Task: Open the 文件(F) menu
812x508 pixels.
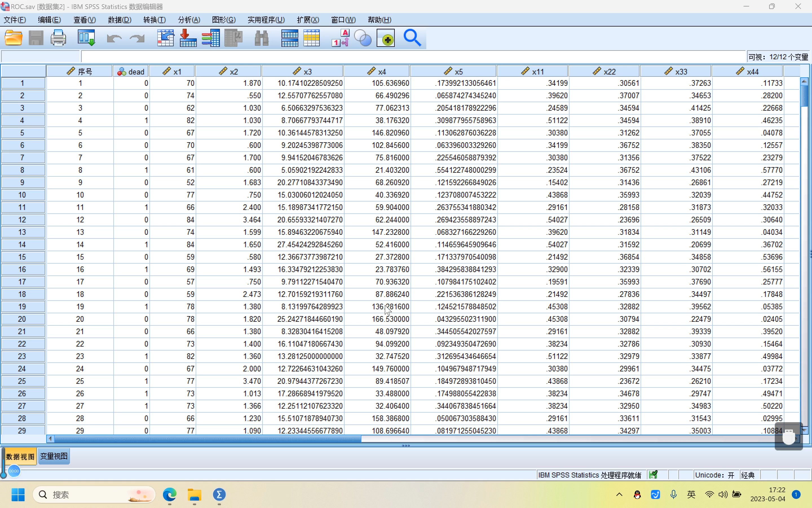Action: pyautogui.click(x=15, y=20)
